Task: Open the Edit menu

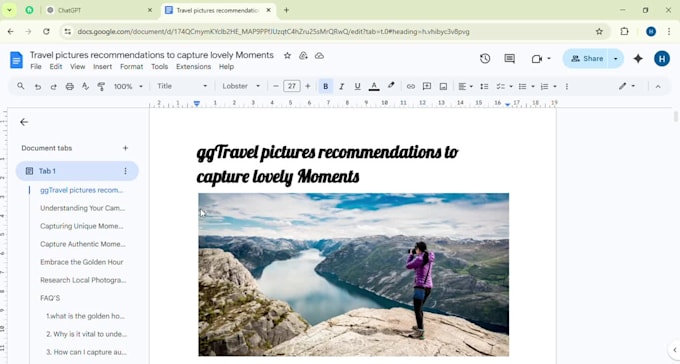Action: [56, 67]
